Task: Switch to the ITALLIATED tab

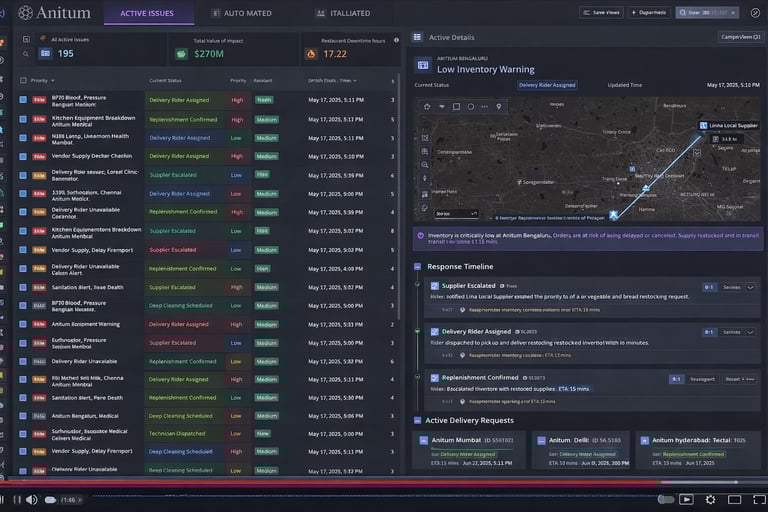Action: 343,13
